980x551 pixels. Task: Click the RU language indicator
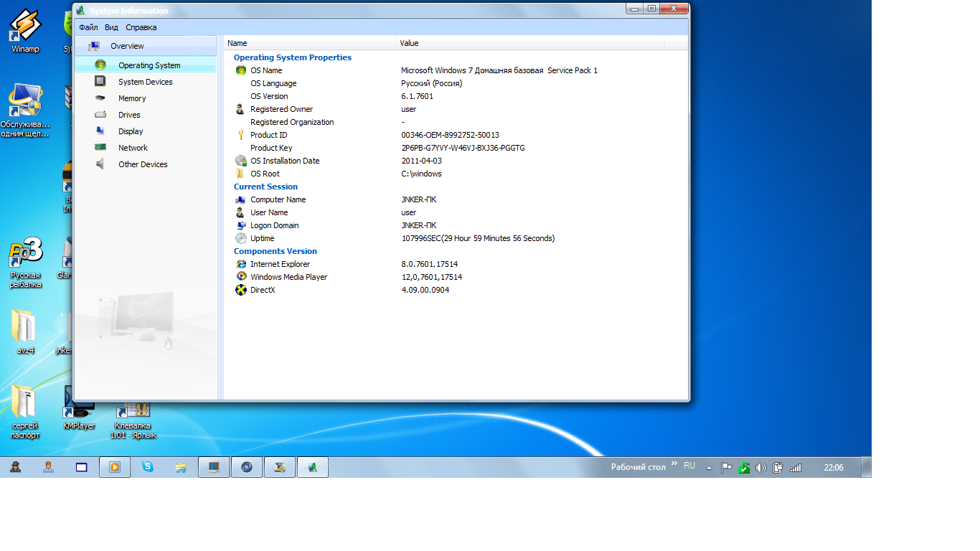coord(689,466)
